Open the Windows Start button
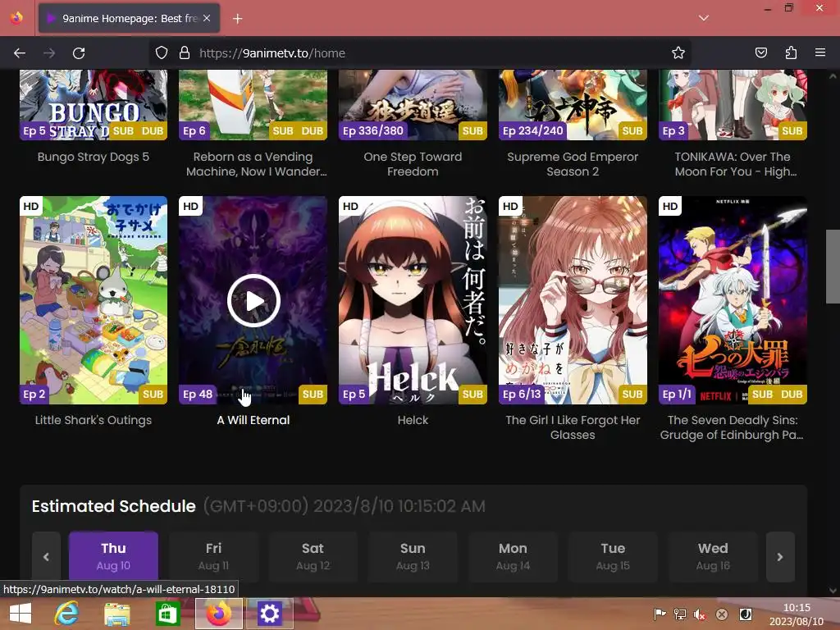This screenshot has height=630, width=840. pyautogui.click(x=21, y=614)
